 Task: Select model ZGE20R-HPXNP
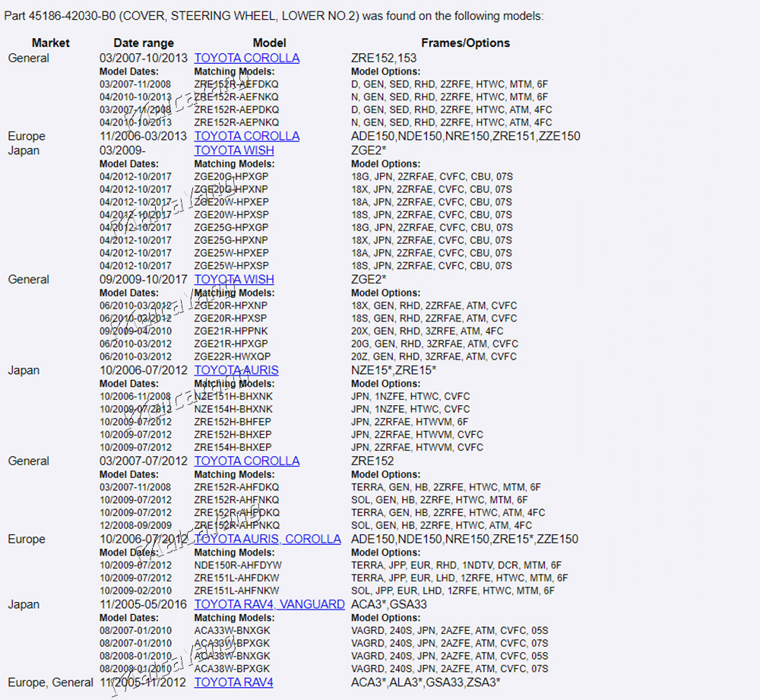pyautogui.click(x=231, y=306)
